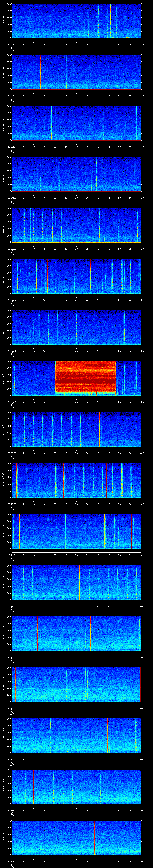
Task: Click the 22:08:00 start time label
Action: (x=12, y=402)
